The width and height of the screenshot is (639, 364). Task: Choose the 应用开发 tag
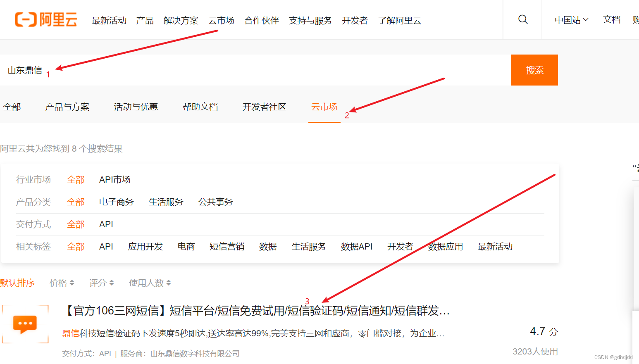[145, 247]
